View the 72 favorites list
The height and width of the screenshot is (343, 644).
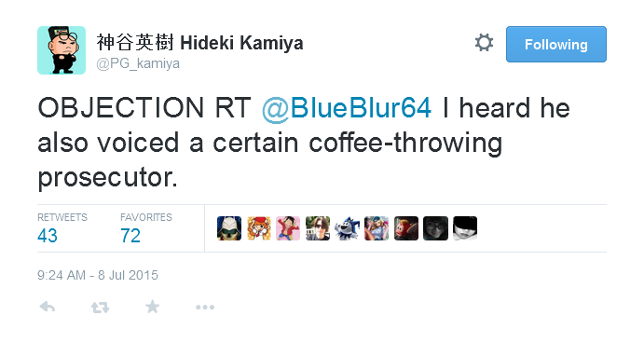tap(145, 228)
